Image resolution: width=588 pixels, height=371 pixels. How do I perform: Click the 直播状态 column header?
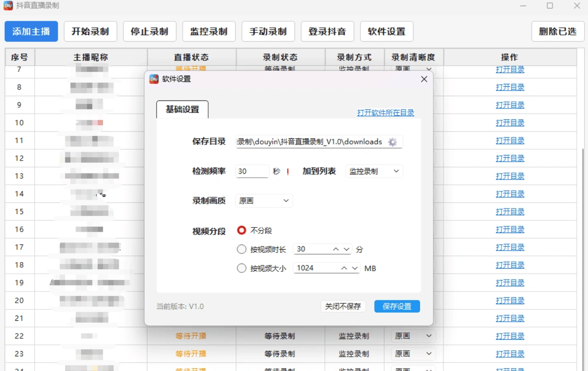coord(192,57)
